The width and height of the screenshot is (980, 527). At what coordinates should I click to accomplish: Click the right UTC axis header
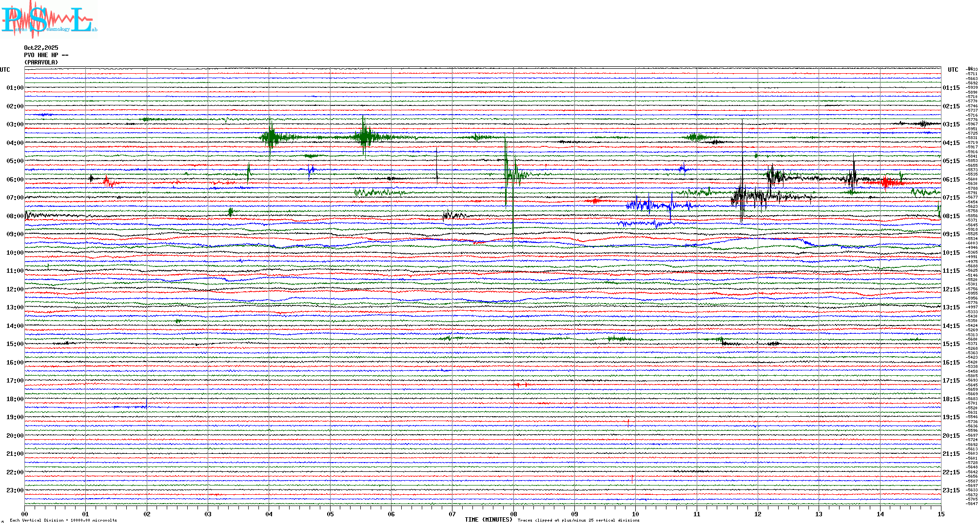pos(953,70)
